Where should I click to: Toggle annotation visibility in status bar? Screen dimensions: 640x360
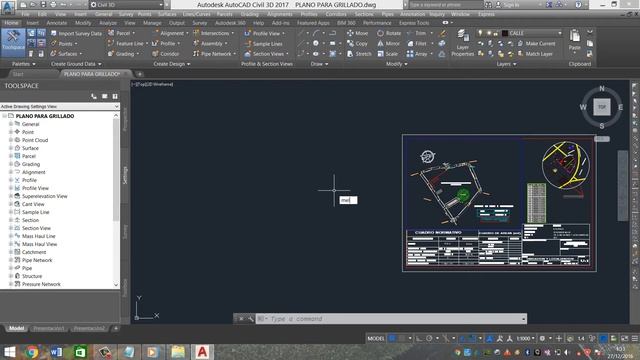[x=490, y=338]
